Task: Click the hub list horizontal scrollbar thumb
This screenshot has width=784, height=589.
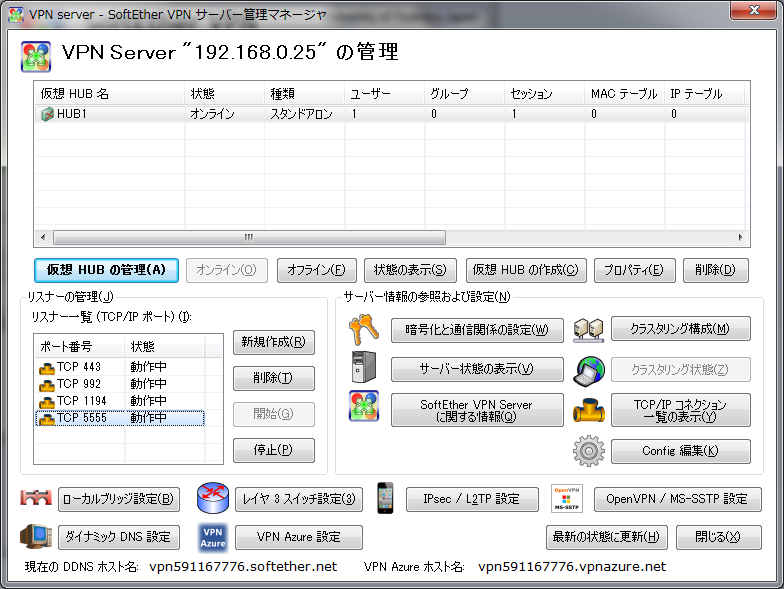Action: point(249,238)
